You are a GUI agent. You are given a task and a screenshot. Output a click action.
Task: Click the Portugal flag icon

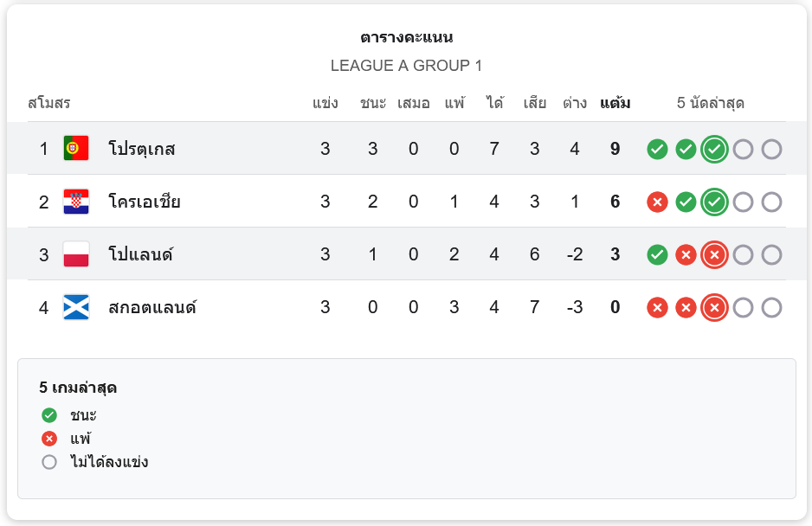tap(76, 149)
